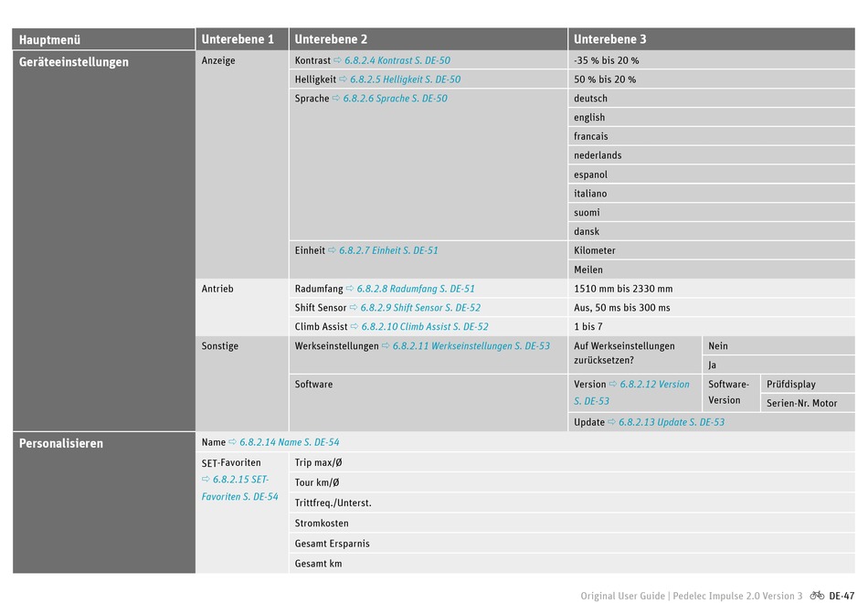Select the Unterebene 1 column header

click(x=242, y=39)
